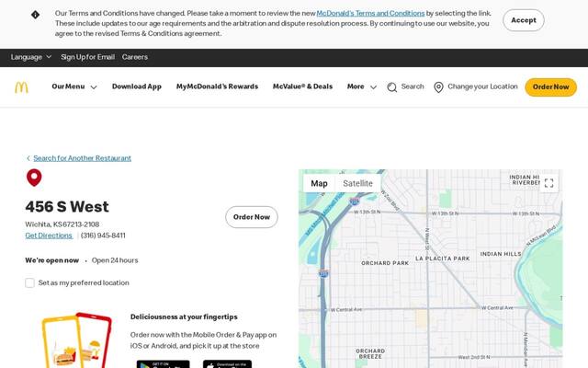Viewport: 588px width, 368px height.
Task: Click the ORCHARD BREEZE map label
Action: (x=370, y=353)
